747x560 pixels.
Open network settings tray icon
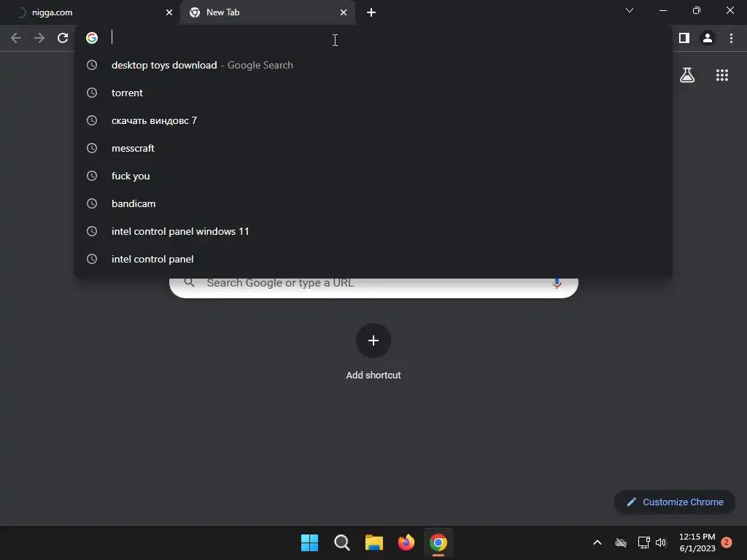(x=643, y=542)
